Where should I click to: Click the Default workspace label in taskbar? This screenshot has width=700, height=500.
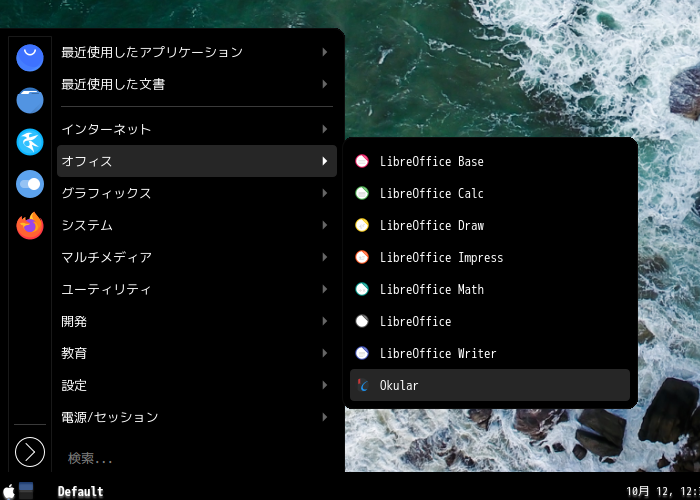80,492
